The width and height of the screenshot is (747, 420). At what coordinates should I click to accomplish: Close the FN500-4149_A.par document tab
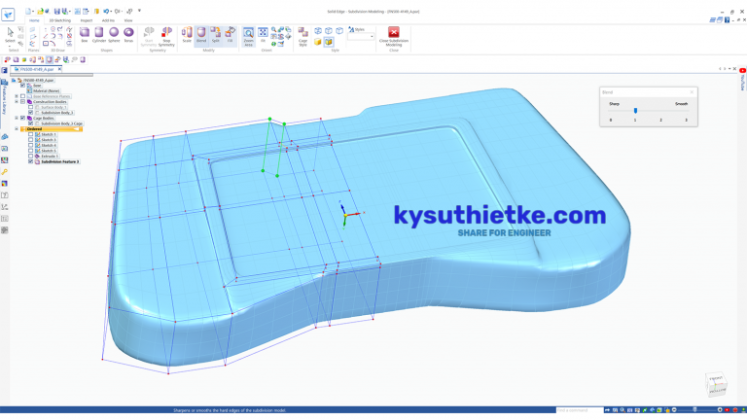point(60,70)
